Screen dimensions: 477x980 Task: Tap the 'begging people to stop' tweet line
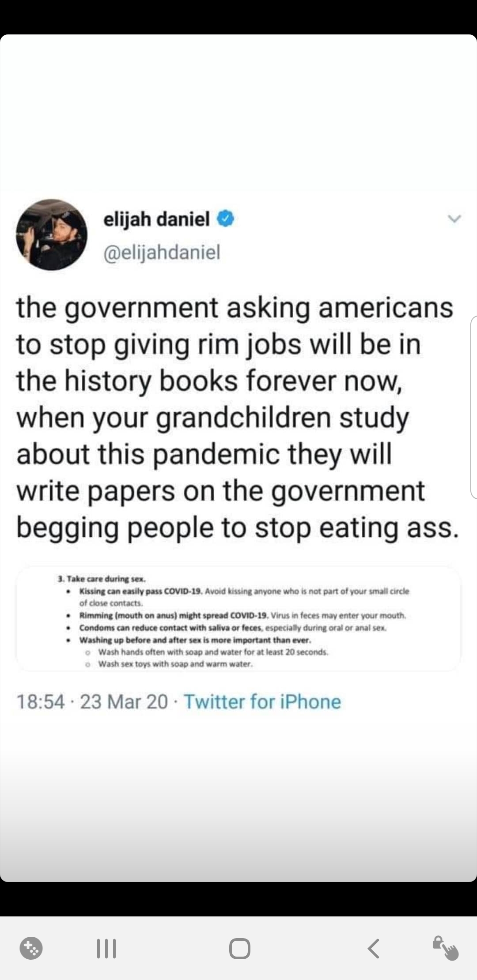click(x=238, y=528)
